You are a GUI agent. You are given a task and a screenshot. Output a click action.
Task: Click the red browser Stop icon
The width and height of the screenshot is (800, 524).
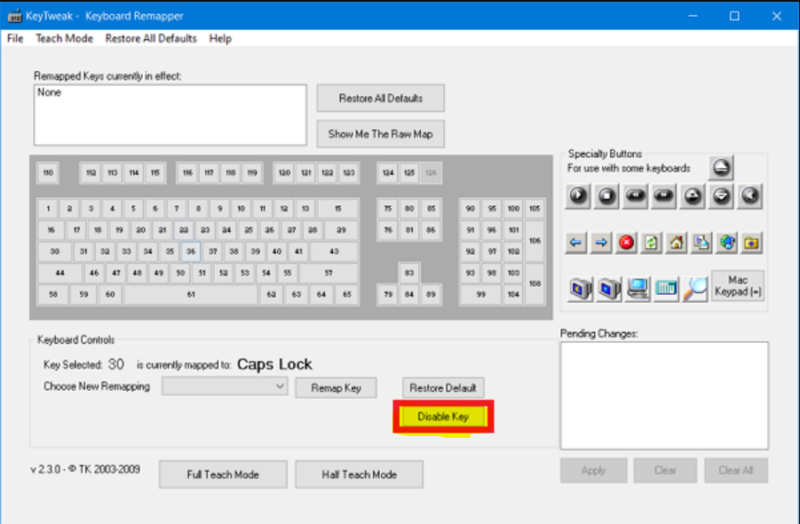627,242
